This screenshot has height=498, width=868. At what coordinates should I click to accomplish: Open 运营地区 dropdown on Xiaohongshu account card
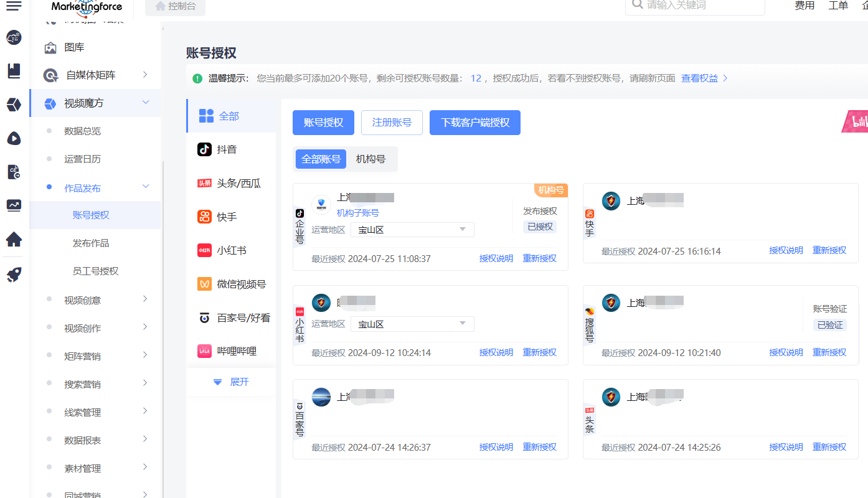pos(412,324)
